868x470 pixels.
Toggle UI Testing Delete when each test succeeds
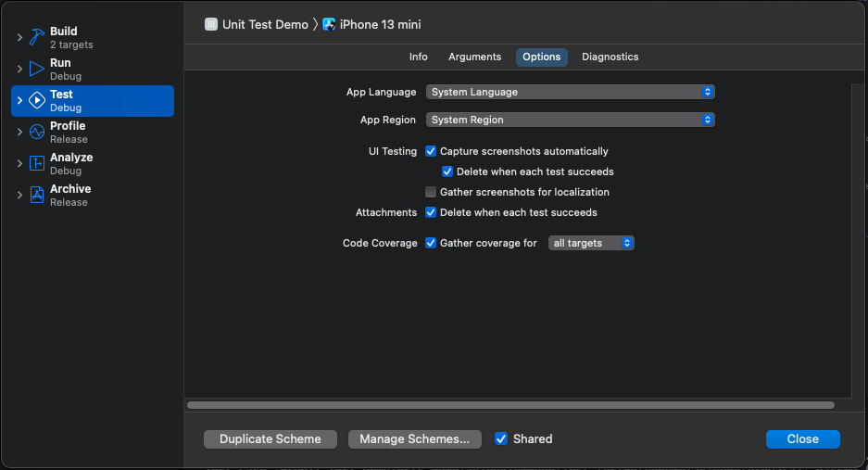[x=447, y=171]
